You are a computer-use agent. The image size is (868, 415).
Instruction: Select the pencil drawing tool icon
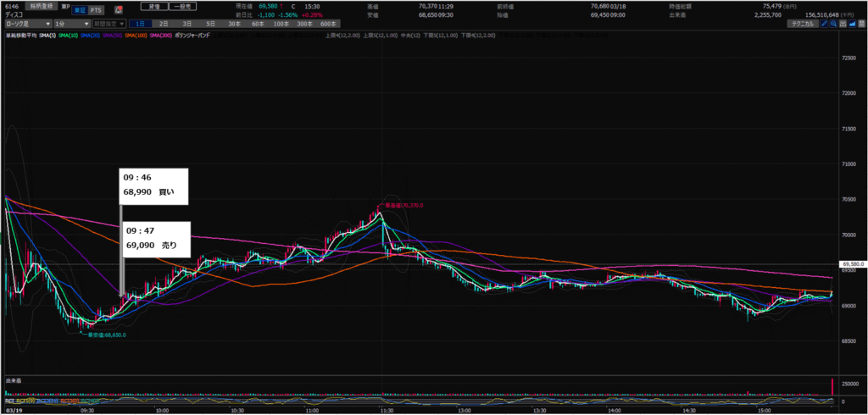point(825,25)
